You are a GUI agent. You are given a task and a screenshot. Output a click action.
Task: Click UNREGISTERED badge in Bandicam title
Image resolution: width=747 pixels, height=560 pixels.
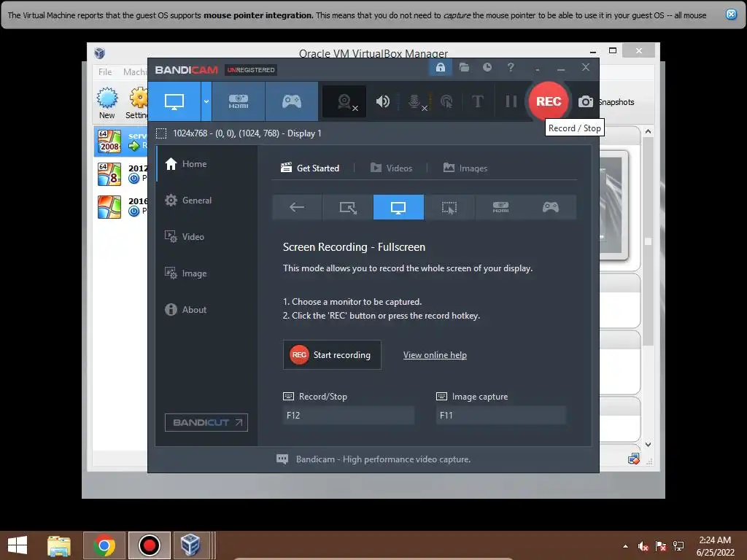[x=251, y=70]
